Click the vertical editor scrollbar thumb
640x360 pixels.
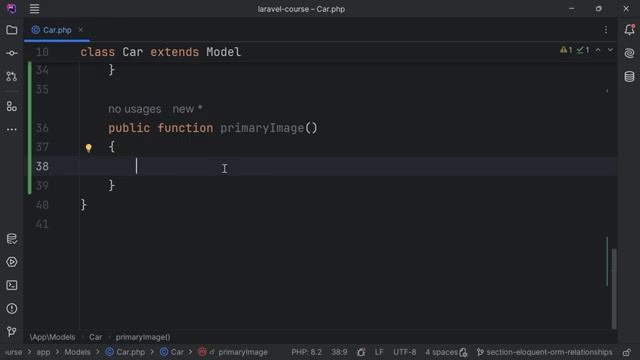click(x=614, y=288)
